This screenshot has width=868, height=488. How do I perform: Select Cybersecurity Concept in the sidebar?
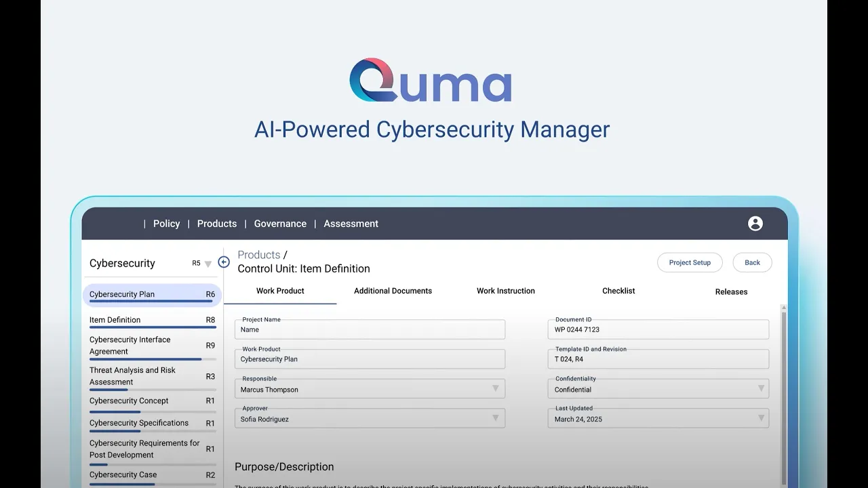(x=153, y=402)
